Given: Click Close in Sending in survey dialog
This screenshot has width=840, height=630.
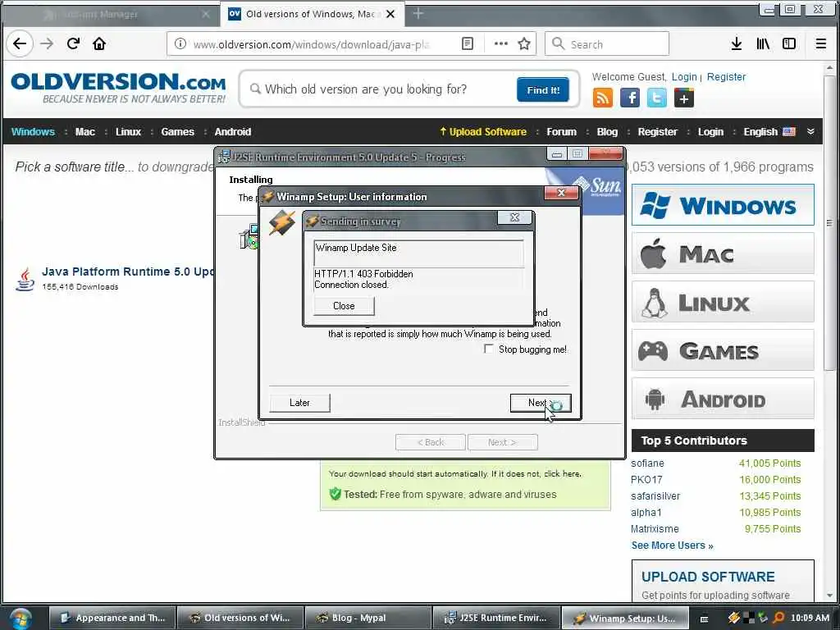Looking at the screenshot, I should click(344, 306).
